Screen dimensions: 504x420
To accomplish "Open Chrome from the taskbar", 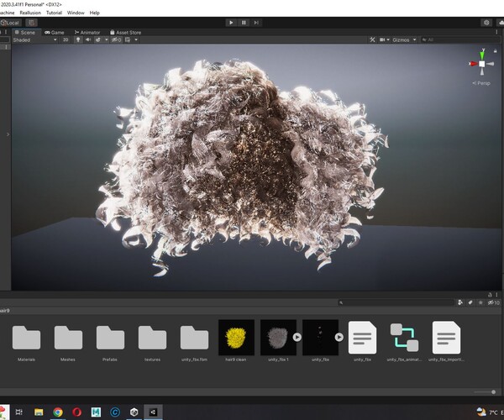I will click(58, 412).
